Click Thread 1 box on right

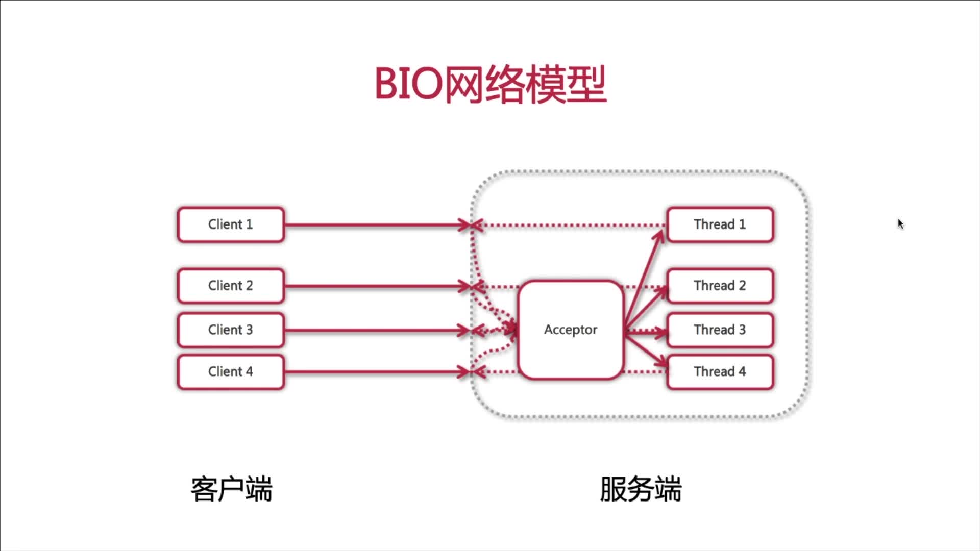pyautogui.click(x=718, y=224)
